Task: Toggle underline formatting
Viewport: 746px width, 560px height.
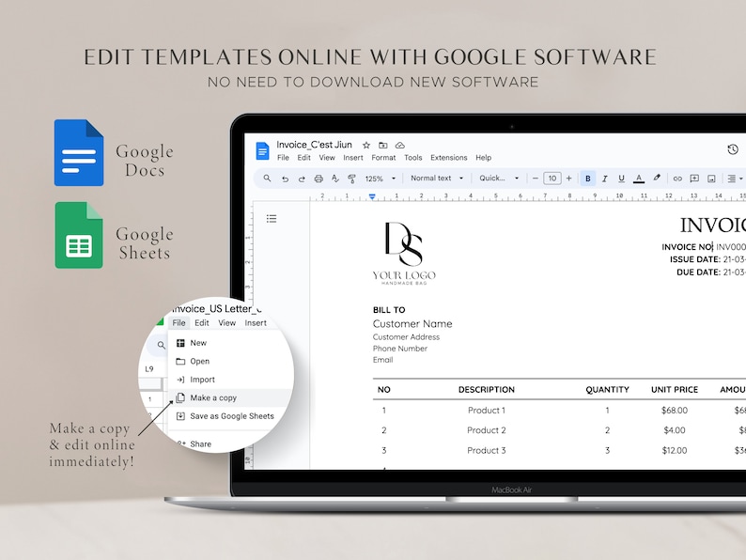Action: pos(621,179)
